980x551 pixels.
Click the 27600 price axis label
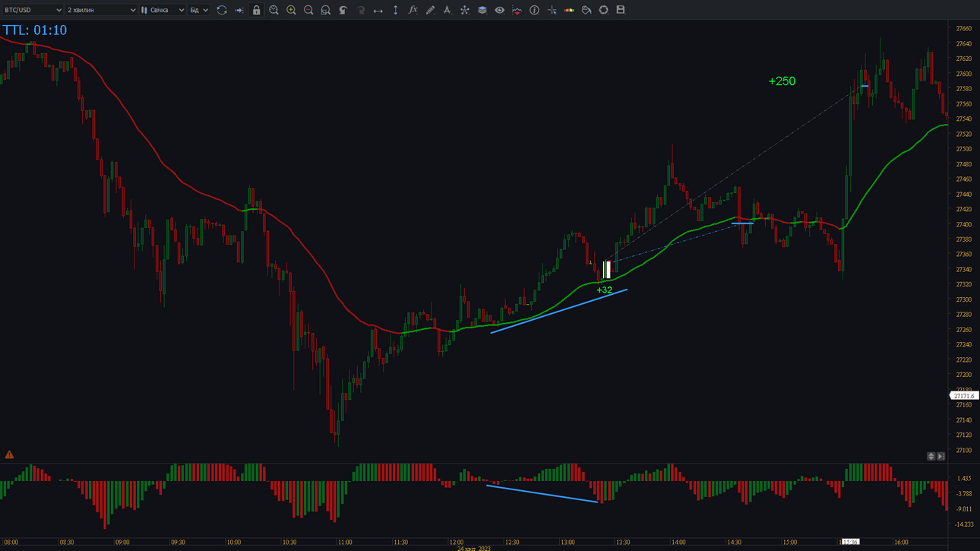(963, 74)
